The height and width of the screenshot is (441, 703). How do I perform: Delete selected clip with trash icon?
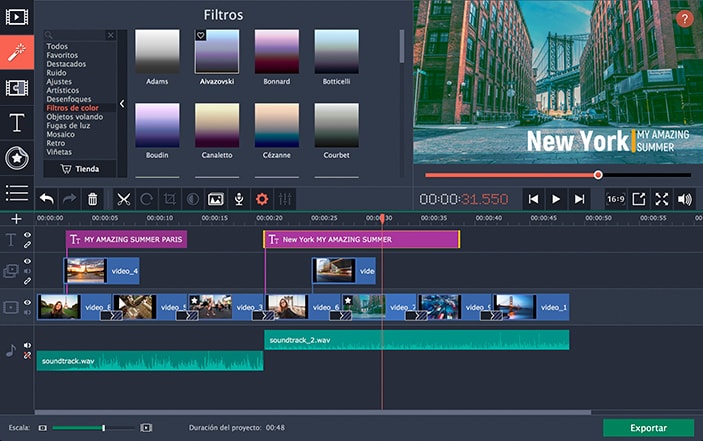click(x=92, y=199)
